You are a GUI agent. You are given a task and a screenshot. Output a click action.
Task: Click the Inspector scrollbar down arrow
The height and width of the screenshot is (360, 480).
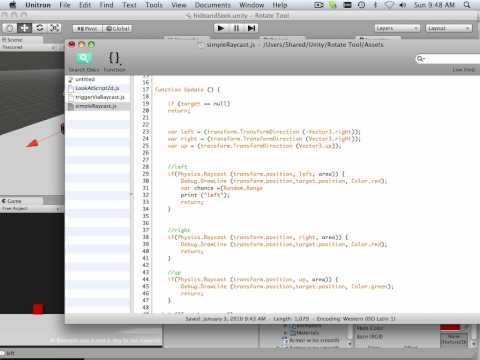[474, 344]
